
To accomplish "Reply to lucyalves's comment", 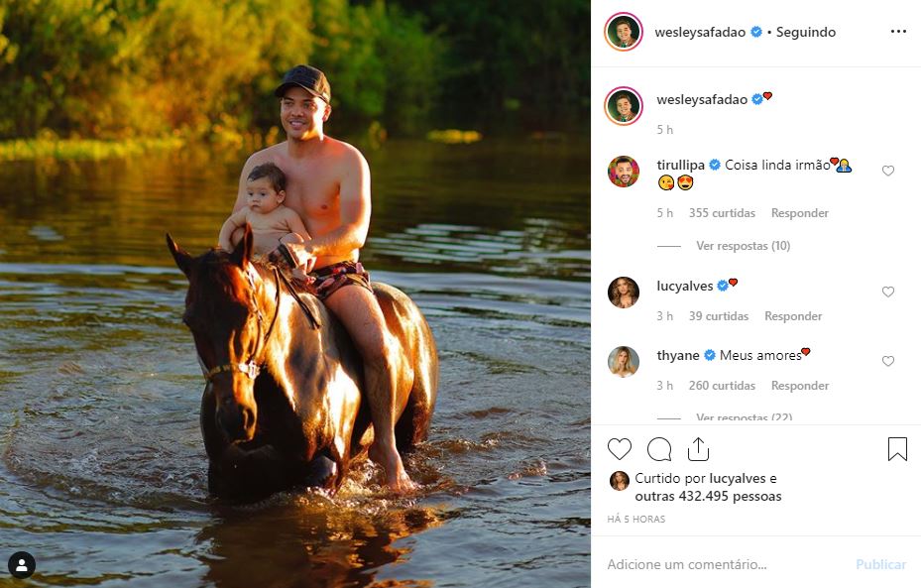I will pyautogui.click(x=793, y=316).
